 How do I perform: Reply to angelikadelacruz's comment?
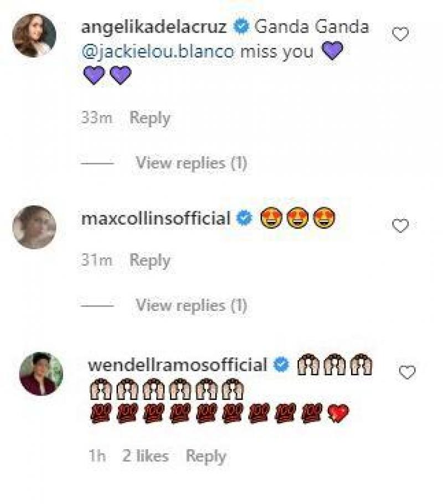pyautogui.click(x=149, y=117)
